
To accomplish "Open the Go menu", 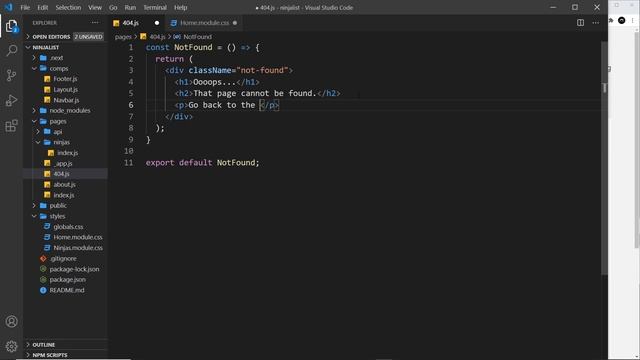I will [113, 7].
